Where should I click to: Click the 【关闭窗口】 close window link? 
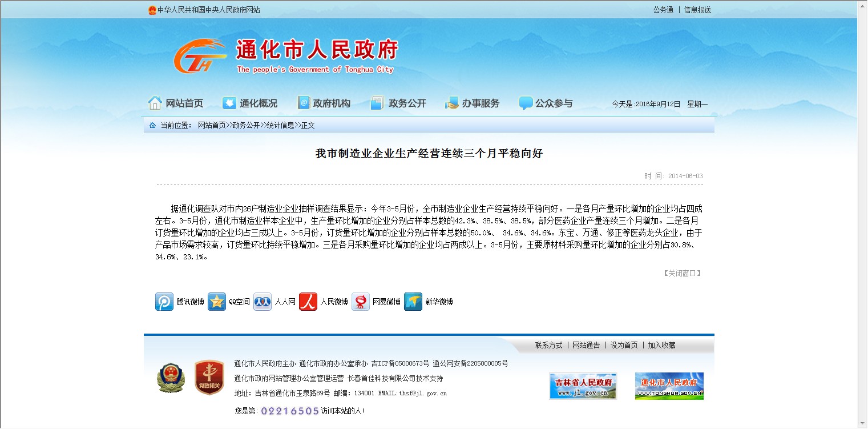coord(682,273)
